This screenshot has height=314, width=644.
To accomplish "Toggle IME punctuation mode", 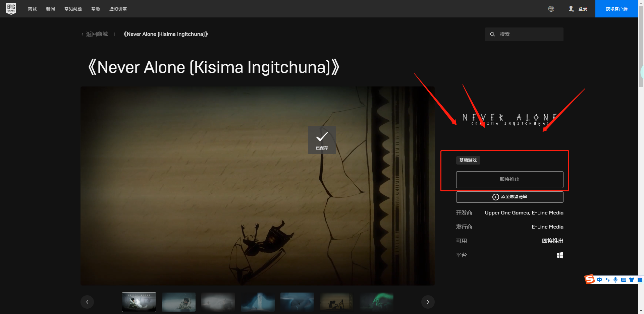I will [607, 280].
